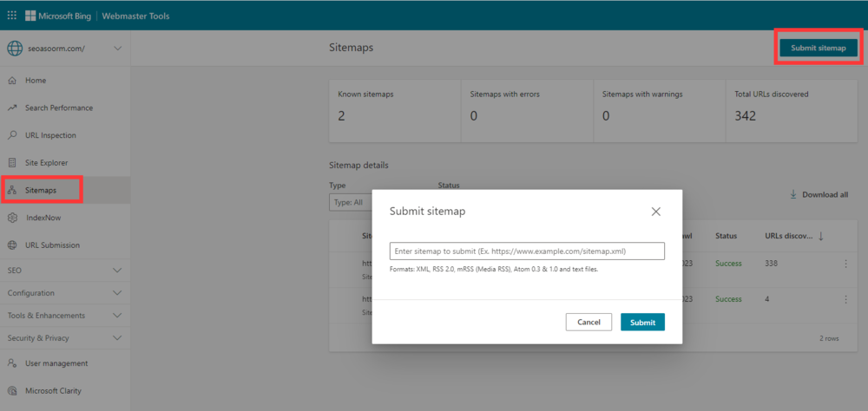868x411 pixels.
Task: Expand the SEO section in sidebar
Action: pos(117,271)
